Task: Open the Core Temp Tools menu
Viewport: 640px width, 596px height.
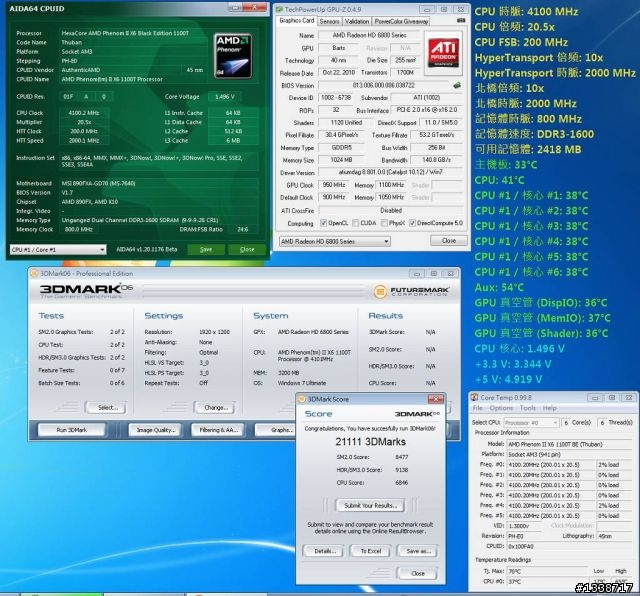Action: tap(527, 408)
